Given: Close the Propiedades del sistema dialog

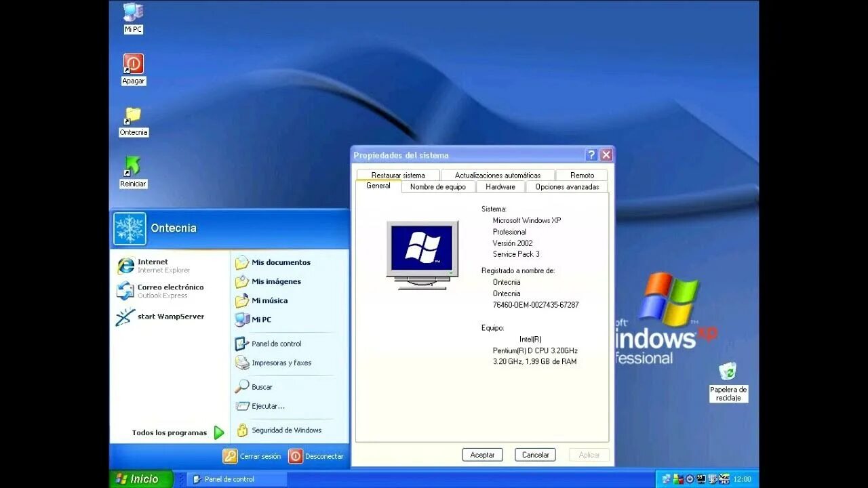Looking at the screenshot, I should tap(606, 155).
